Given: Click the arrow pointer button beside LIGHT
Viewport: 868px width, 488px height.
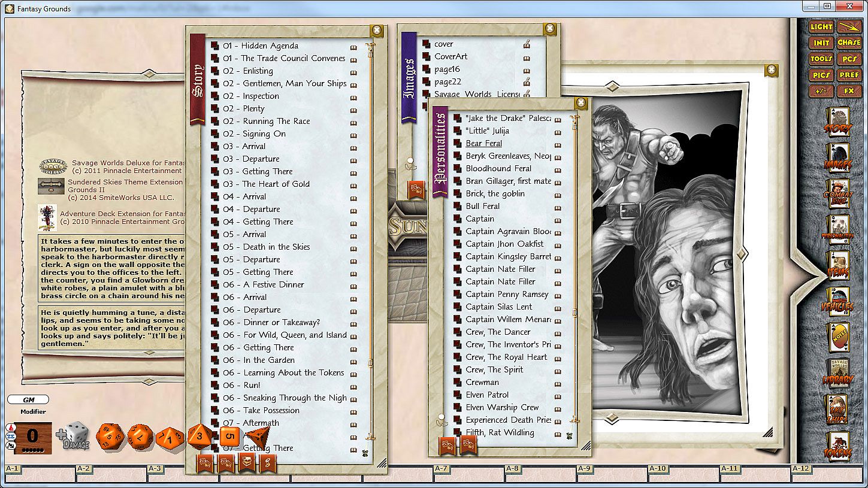Looking at the screenshot, I should pos(849,27).
